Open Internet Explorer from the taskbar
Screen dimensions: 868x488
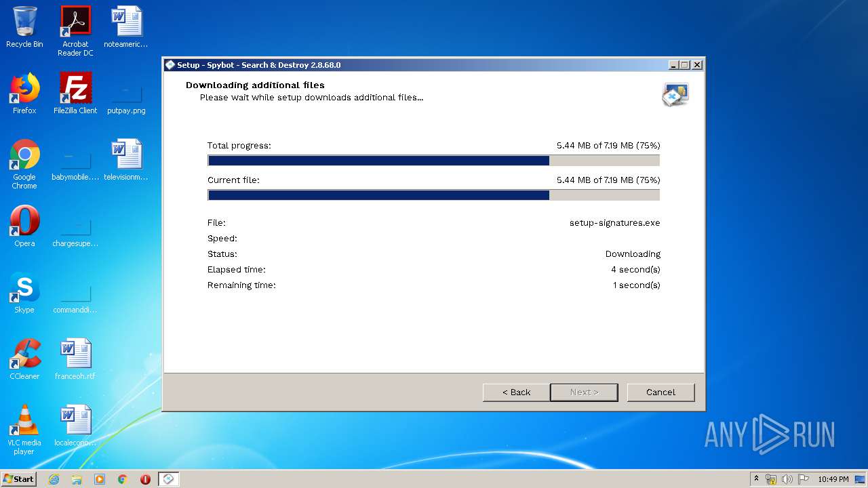pyautogui.click(x=54, y=479)
